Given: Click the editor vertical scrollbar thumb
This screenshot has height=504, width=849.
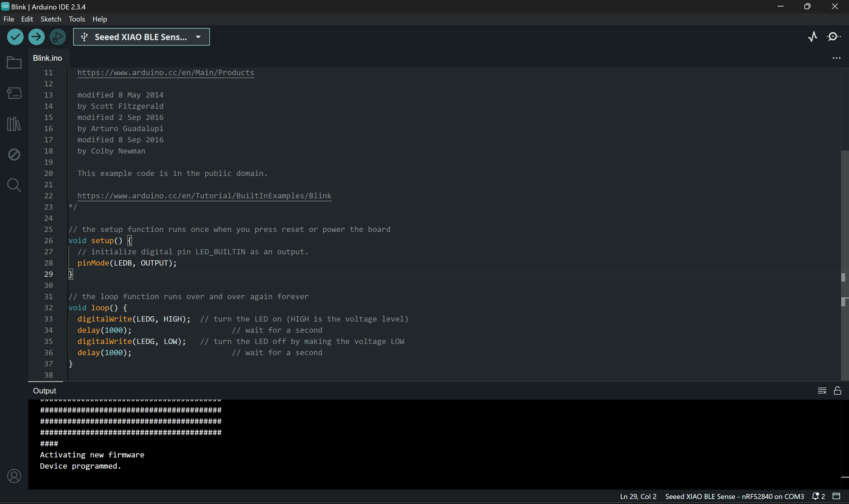Looking at the screenshot, I should coord(845,265).
